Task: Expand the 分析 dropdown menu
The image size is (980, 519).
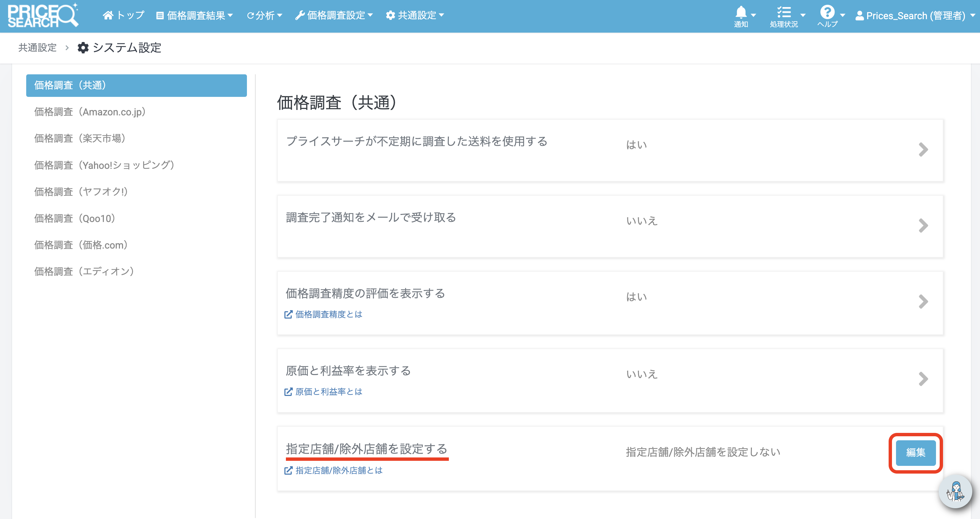Action: (x=264, y=15)
